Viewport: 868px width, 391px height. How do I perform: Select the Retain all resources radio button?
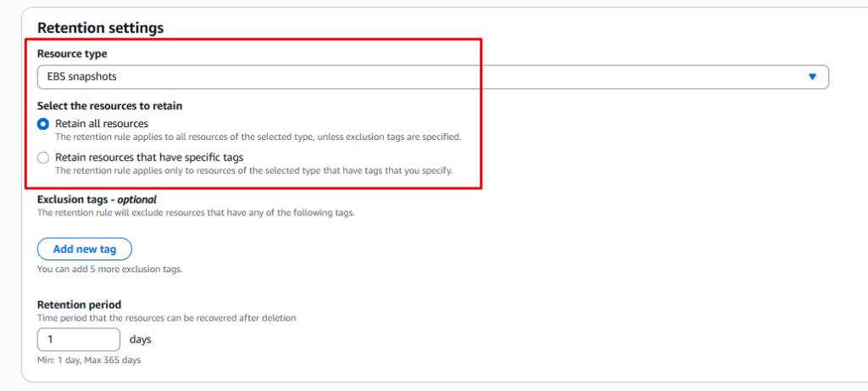(x=43, y=125)
